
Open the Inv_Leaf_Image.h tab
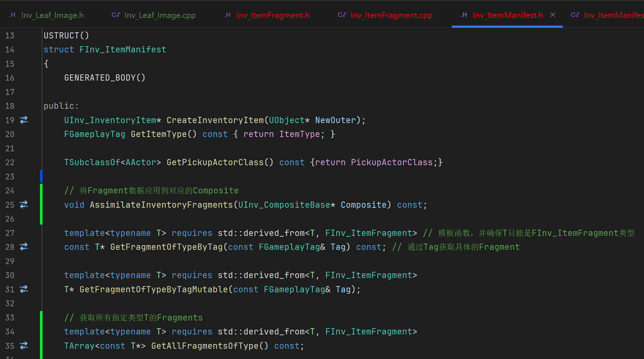point(46,15)
